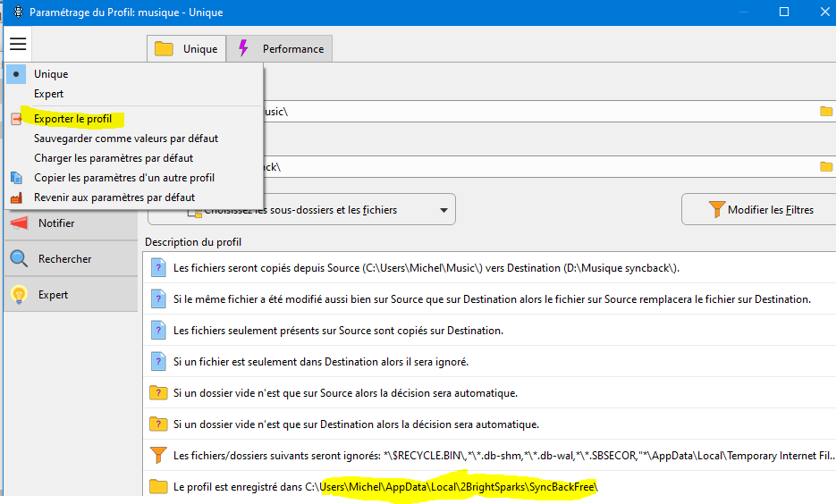Select Copier les paramètres d'un autre profil
836x504 pixels.
point(124,178)
